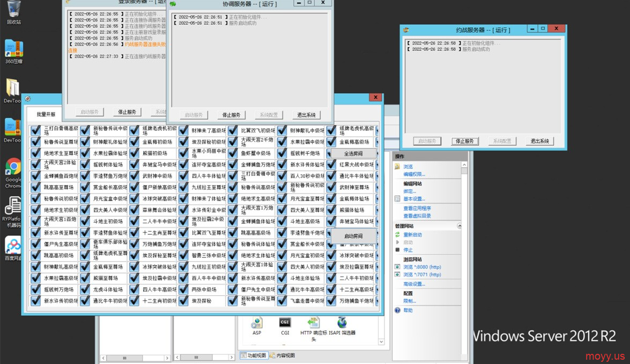
Task: Uncheck the 万炮捕鱼千炮场 checkbox
Action: (x=331, y=301)
